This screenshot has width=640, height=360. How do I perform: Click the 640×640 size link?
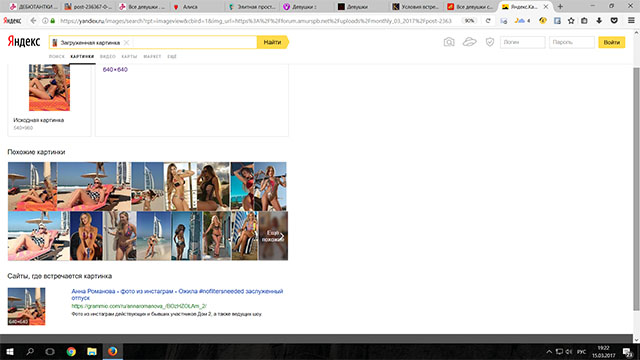(115, 70)
